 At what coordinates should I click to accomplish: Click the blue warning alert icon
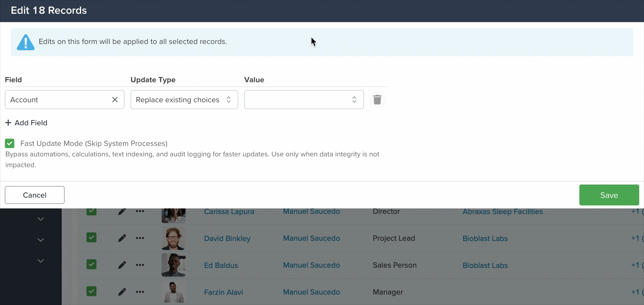[x=26, y=42]
